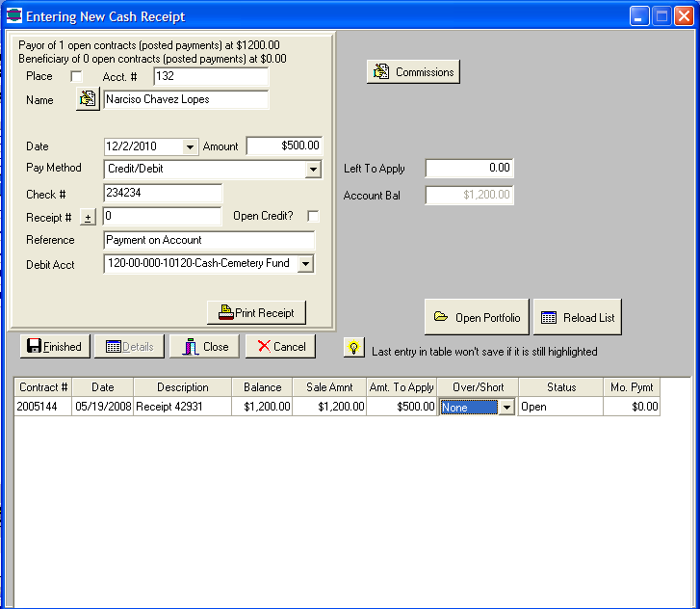Expand the Debit Acct dropdown
This screenshot has height=609, width=700.
(x=305, y=264)
